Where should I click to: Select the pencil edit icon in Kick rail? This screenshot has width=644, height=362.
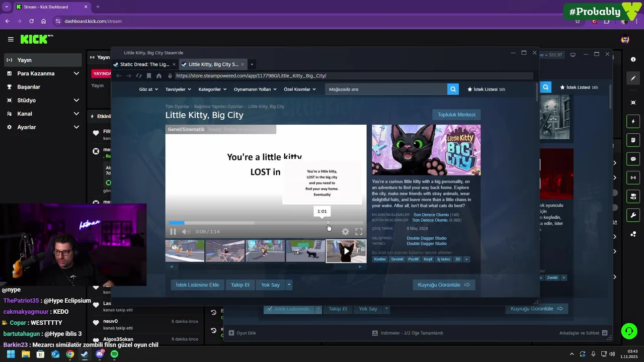(x=633, y=78)
